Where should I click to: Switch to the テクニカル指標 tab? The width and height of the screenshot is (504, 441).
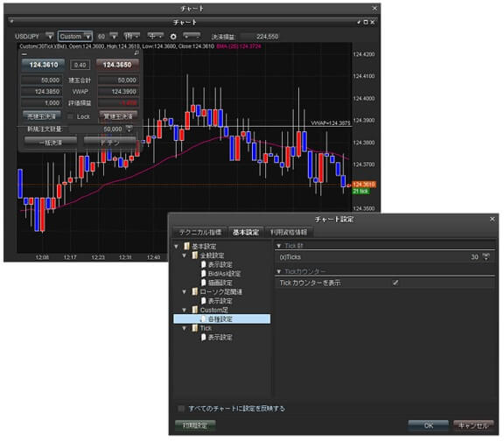pos(200,232)
